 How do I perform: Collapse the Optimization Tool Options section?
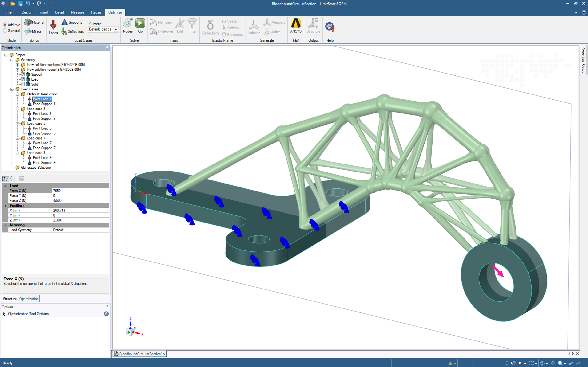[x=106, y=314]
